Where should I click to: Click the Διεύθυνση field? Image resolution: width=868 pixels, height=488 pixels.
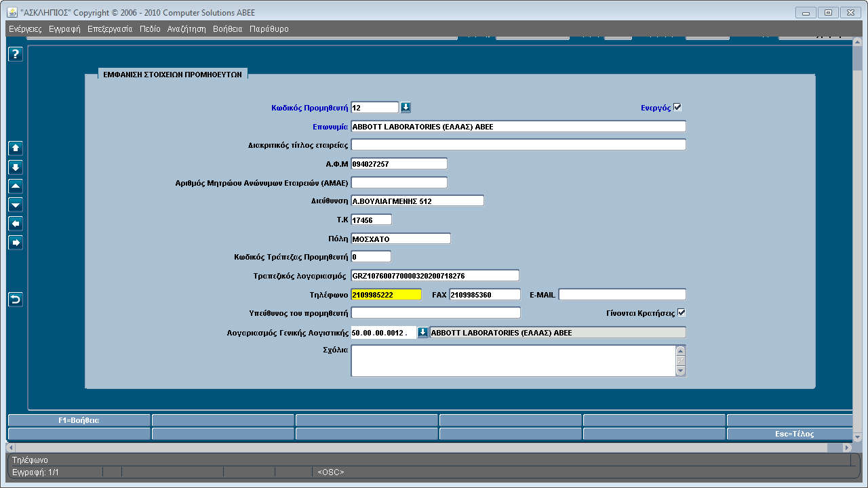click(417, 201)
